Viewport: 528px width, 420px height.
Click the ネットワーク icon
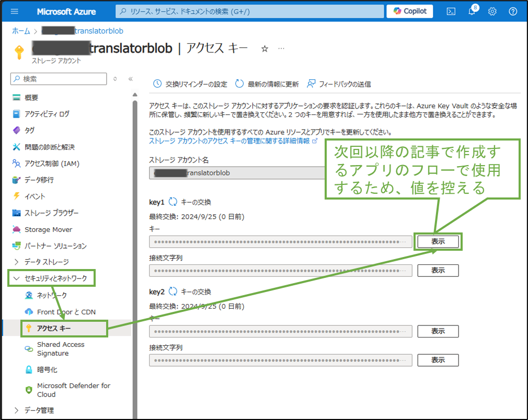(29, 295)
